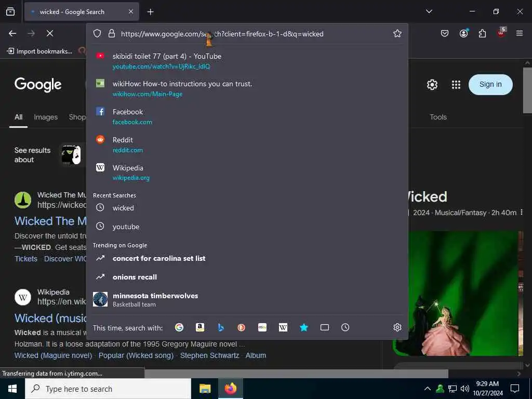532x399 pixels.
Task: Search this time with Google icon
Action: pyautogui.click(x=179, y=327)
